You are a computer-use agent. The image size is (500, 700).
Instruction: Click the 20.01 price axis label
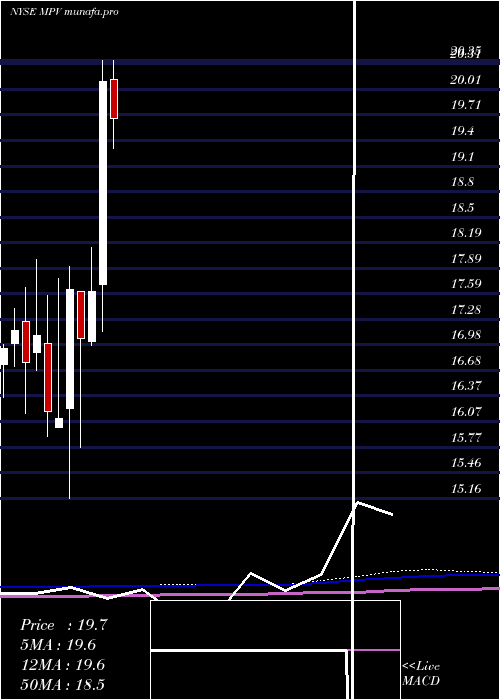coord(466,80)
